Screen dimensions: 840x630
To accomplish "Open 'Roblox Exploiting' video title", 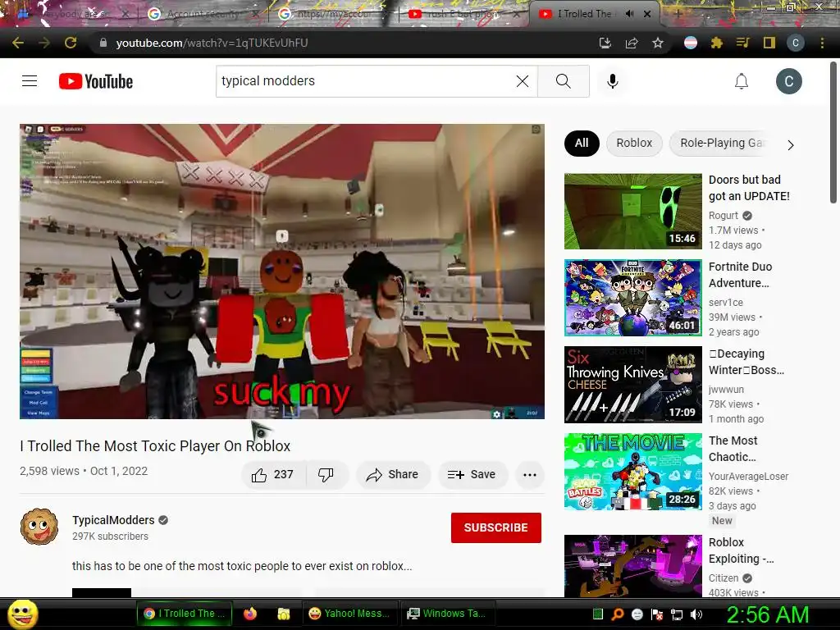I will tap(741, 550).
